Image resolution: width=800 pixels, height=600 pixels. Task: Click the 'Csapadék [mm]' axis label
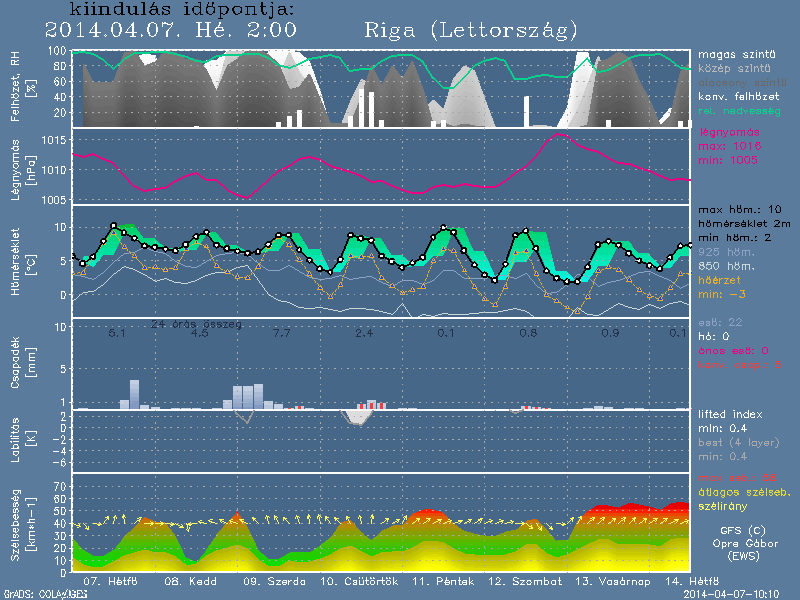point(31,363)
